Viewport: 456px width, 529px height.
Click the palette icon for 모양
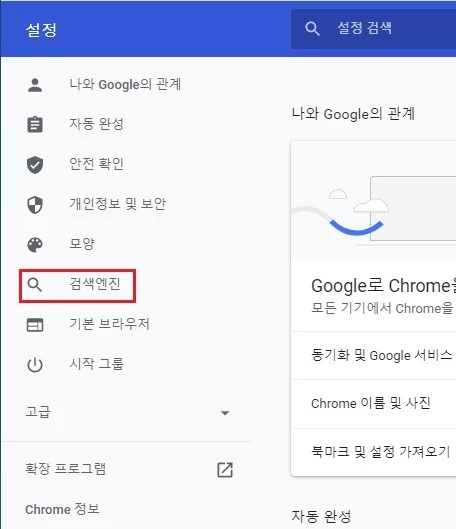35,245
